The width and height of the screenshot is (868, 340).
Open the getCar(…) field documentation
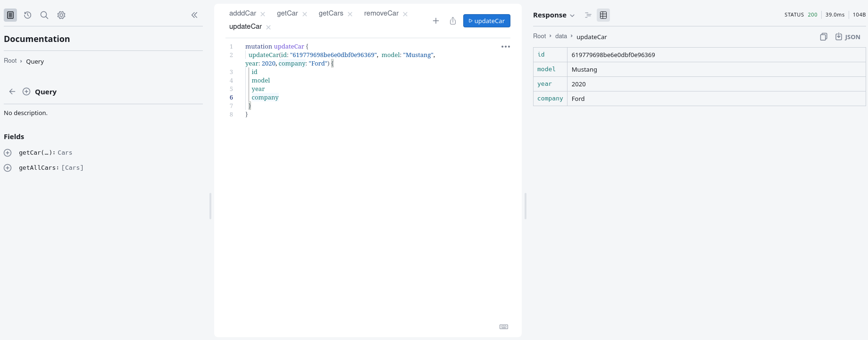[37, 153]
